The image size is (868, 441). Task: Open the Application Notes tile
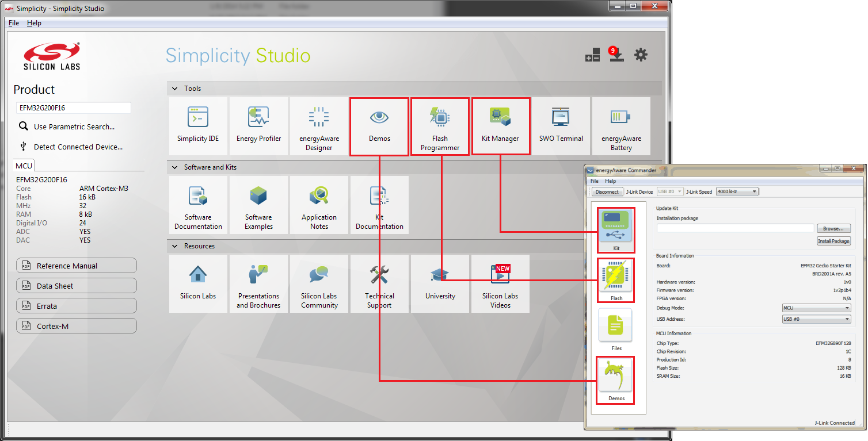319,205
